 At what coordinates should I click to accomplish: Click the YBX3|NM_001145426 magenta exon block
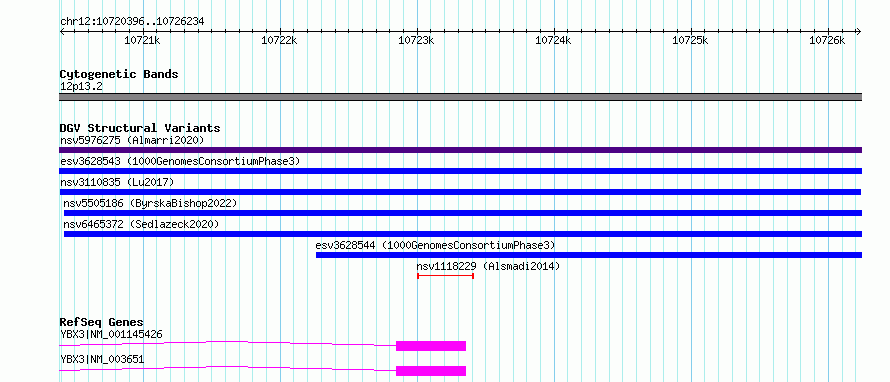pos(431,346)
